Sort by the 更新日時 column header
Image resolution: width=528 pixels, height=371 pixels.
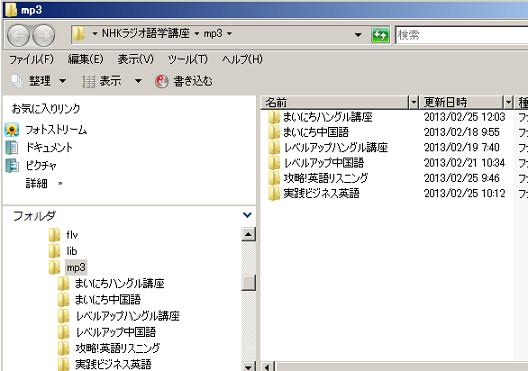(x=461, y=102)
